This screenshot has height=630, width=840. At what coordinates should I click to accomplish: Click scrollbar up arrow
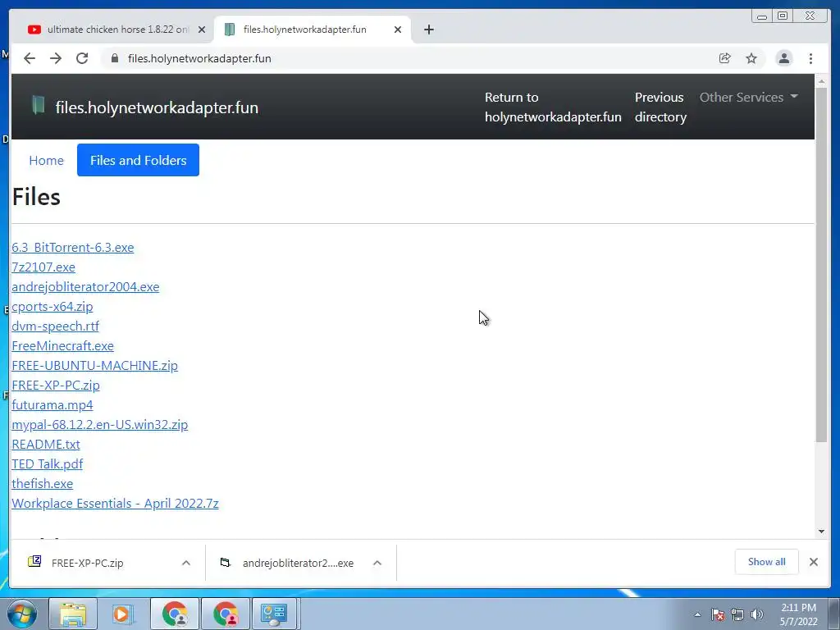[x=821, y=81]
